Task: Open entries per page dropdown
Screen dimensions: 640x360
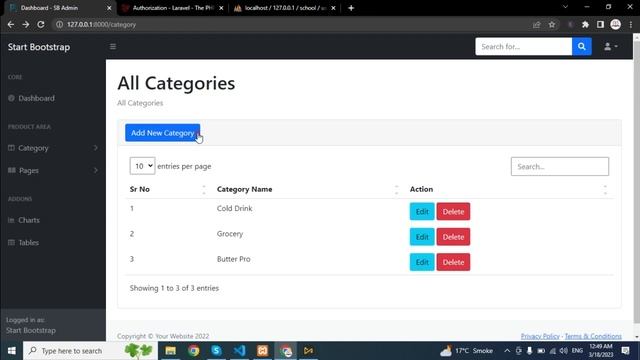Action: [142, 166]
